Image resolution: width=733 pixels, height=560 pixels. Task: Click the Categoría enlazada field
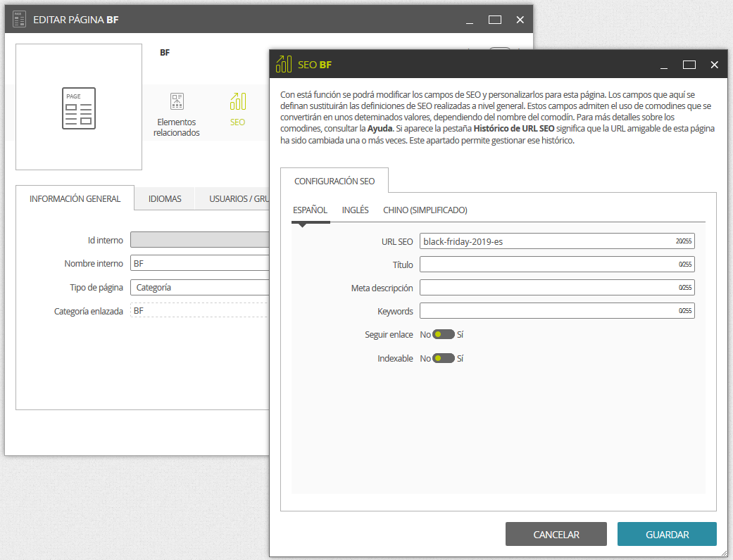click(x=199, y=310)
